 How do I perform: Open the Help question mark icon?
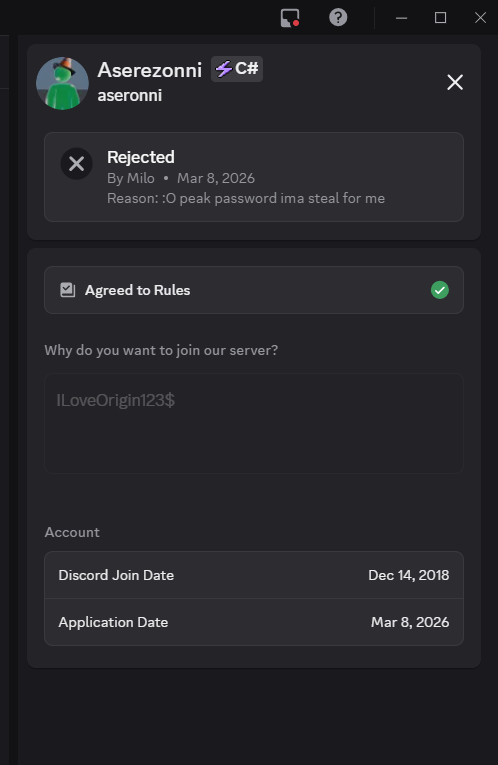(x=338, y=18)
